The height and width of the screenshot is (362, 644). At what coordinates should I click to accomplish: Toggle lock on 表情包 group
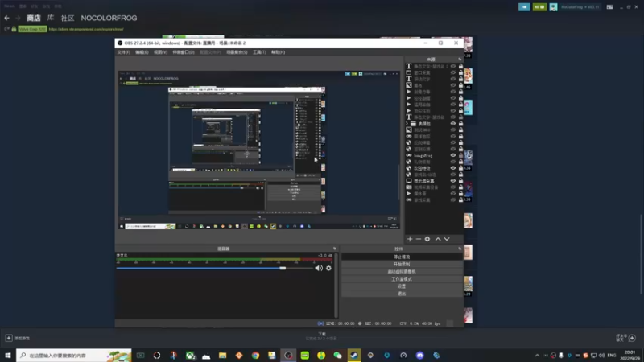pyautogui.click(x=460, y=124)
